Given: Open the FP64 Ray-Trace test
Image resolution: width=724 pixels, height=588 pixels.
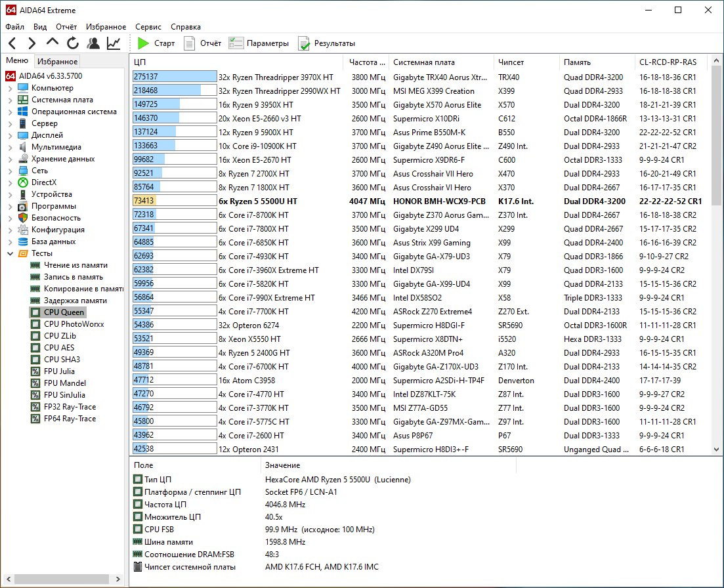Looking at the screenshot, I should [63, 419].
